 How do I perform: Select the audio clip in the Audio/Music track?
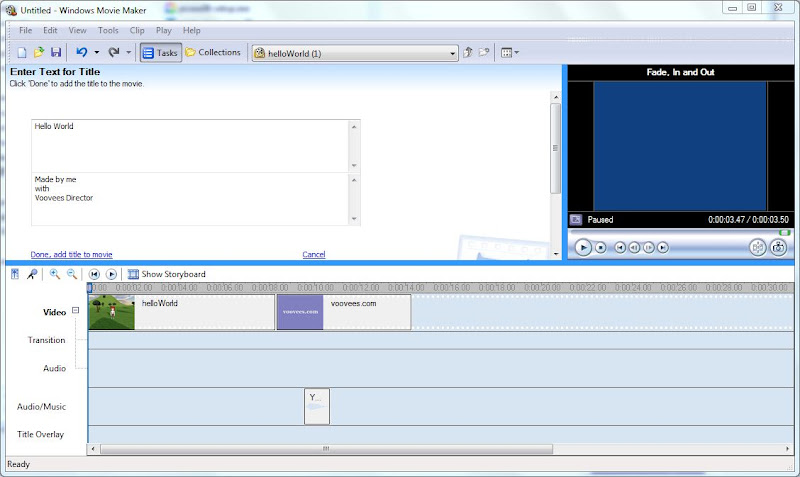317,407
